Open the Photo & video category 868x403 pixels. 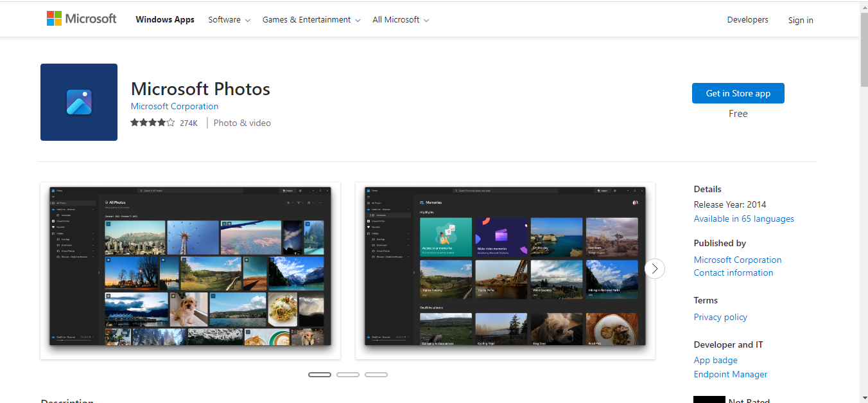click(x=242, y=123)
